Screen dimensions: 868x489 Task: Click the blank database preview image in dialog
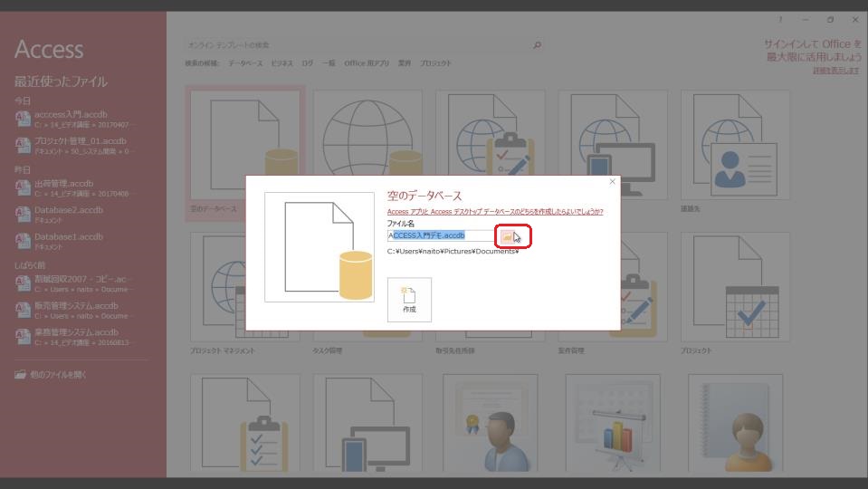(x=320, y=247)
